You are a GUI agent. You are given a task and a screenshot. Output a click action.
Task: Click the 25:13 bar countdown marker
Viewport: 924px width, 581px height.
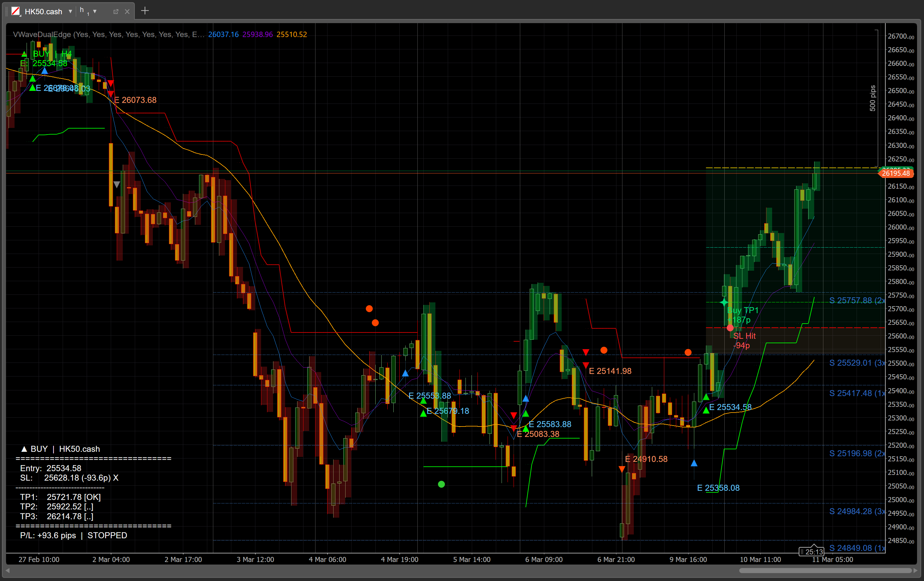click(x=811, y=552)
